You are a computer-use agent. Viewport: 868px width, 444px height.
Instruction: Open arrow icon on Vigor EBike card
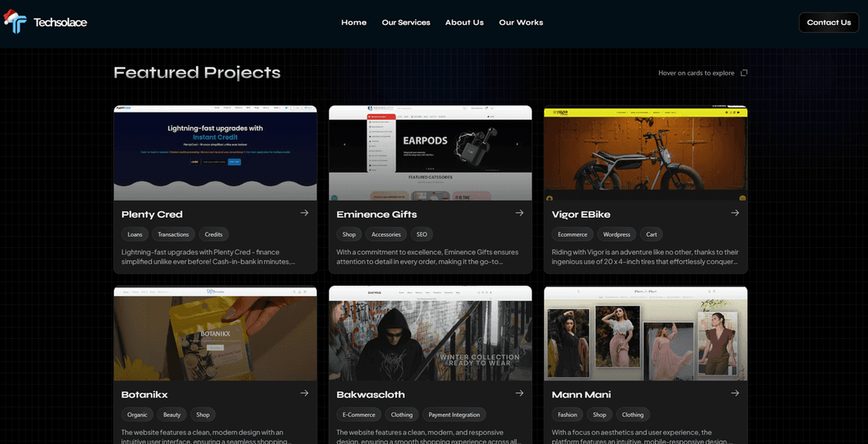(x=735, y=213)
